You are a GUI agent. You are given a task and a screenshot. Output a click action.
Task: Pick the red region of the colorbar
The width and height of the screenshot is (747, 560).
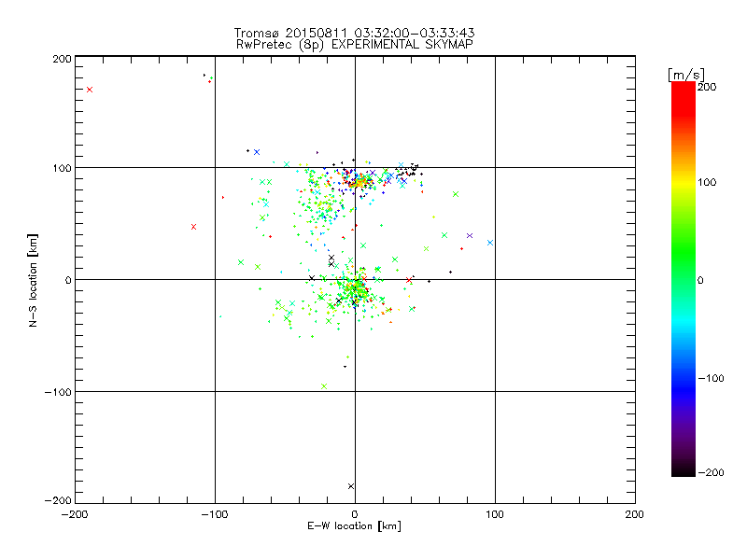pyautogui.click(x=684, y=98)
